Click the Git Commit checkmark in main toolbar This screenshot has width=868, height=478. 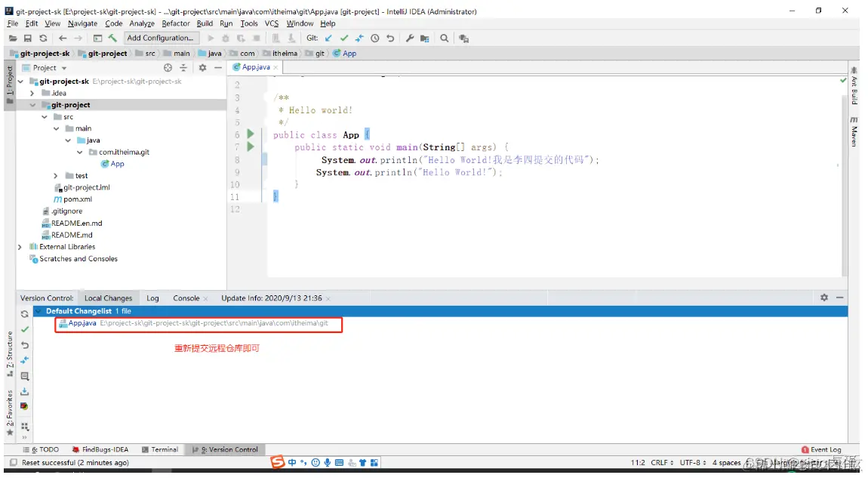tap(344, 39)
